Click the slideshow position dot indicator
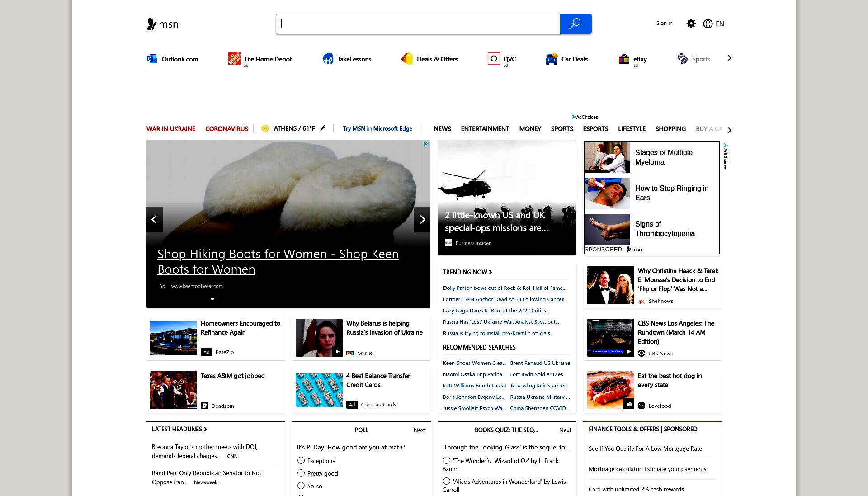868x496 pixels. coord(212,298)
